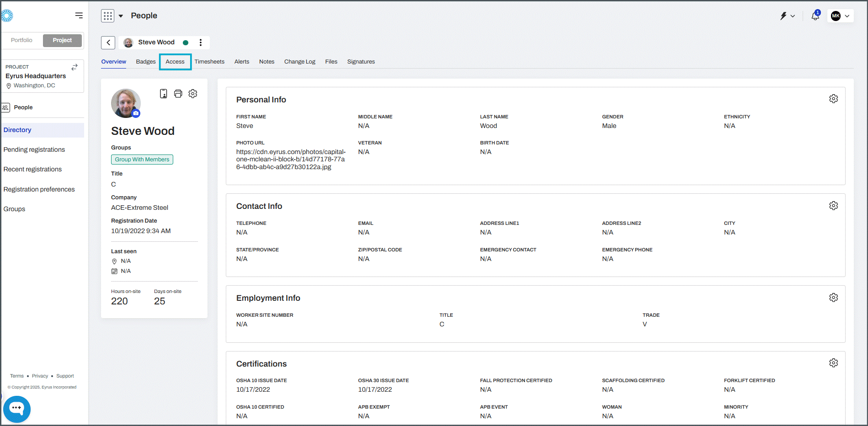Open the Files tab
868x426 pixels.
pyautogui.click(x=331, y=62)
